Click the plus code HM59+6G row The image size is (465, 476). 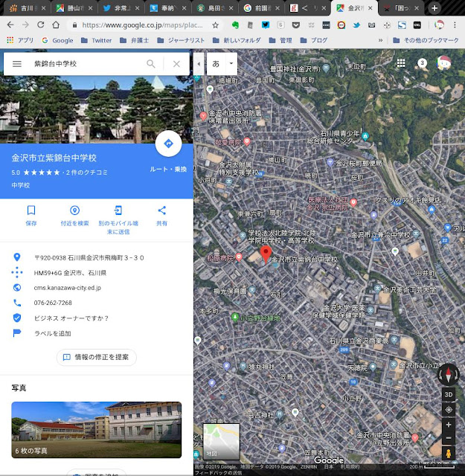click(97, 273)
